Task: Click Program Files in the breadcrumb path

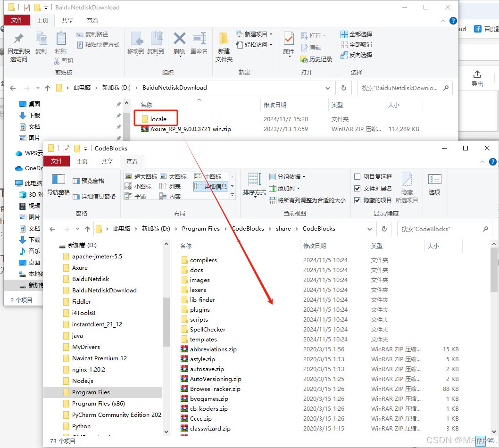Action: pos(201,229)
